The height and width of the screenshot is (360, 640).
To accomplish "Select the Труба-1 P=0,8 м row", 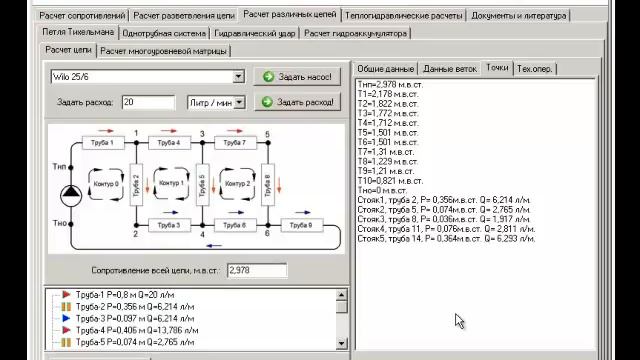I will pos(125,295).
